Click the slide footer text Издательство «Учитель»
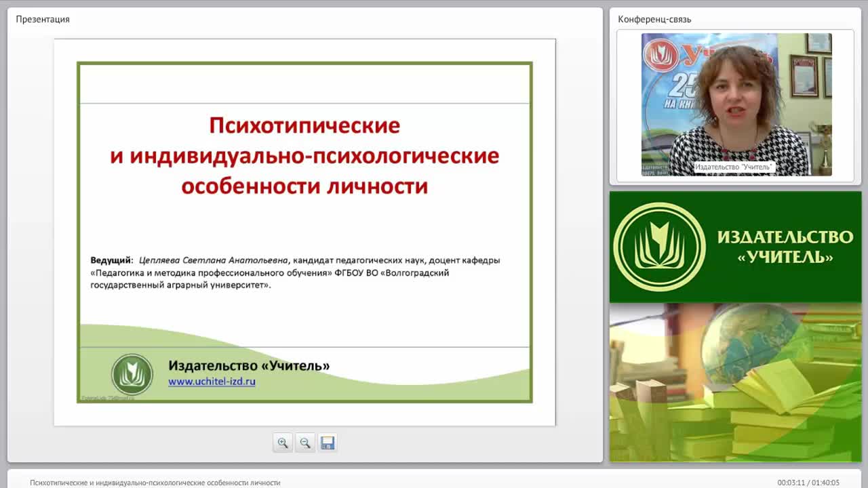 [249, 365]
